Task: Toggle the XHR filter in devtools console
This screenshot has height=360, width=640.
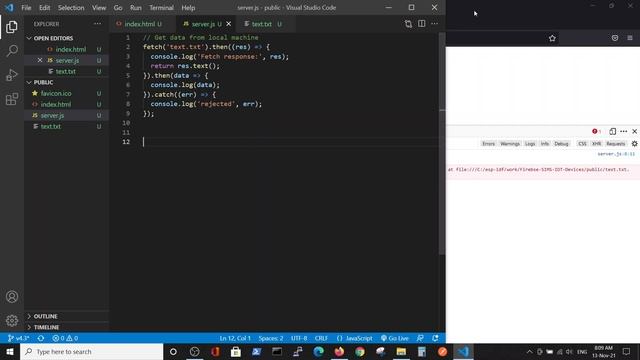Action: 596,144
